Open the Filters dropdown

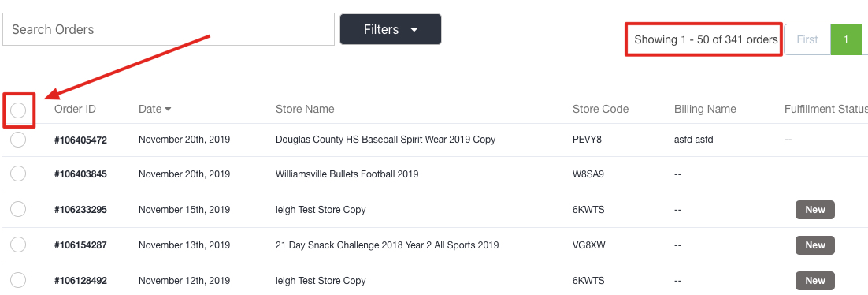coord(390,29)
